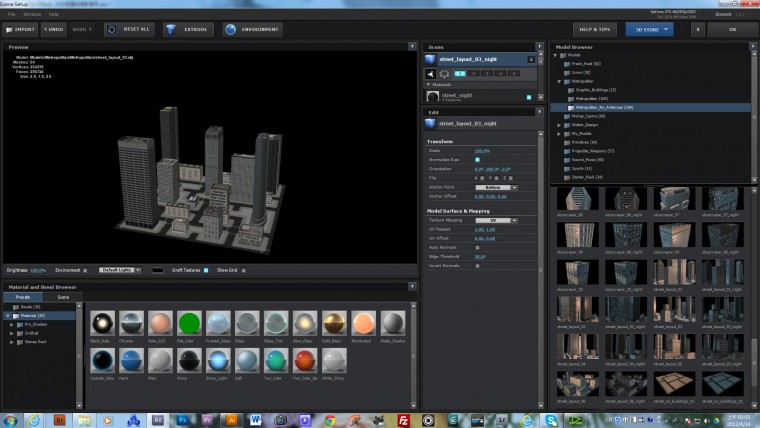This screenshot has height=428, width=760.
Task: Toggle the Draft Textures checkbox
Action: [206, 270]
